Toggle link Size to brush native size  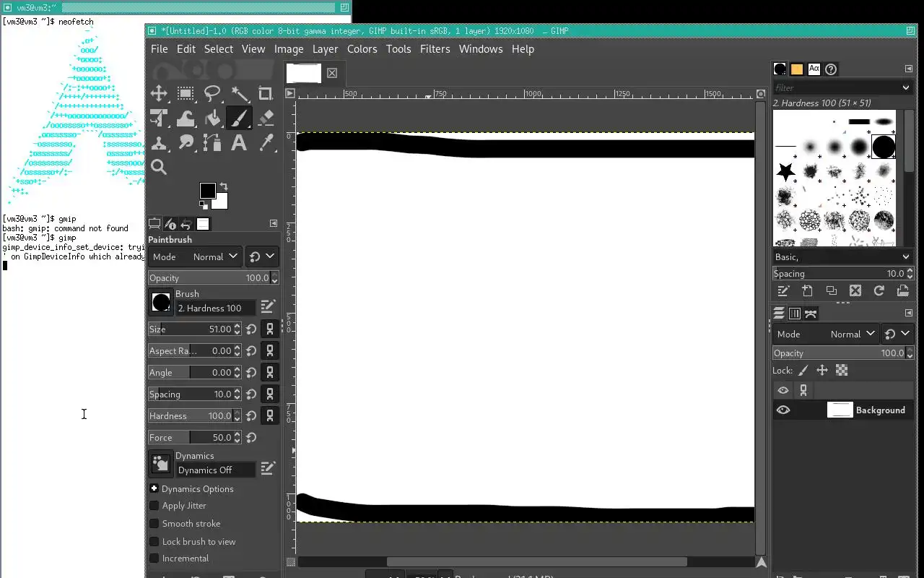click(270, 329)
